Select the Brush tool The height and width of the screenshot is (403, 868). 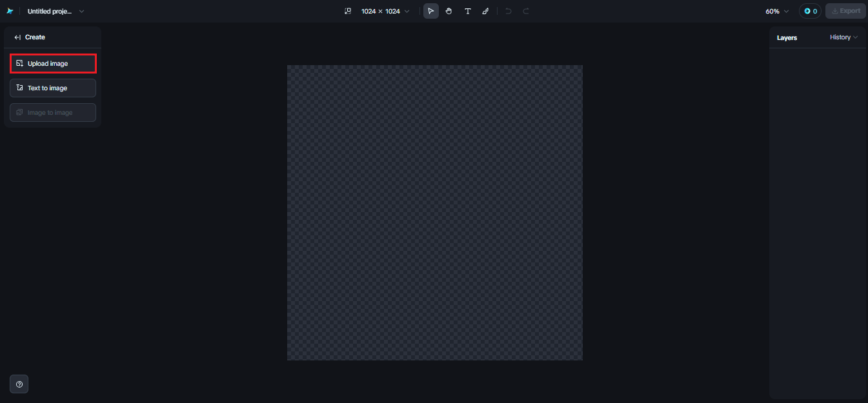click(485, 11)
